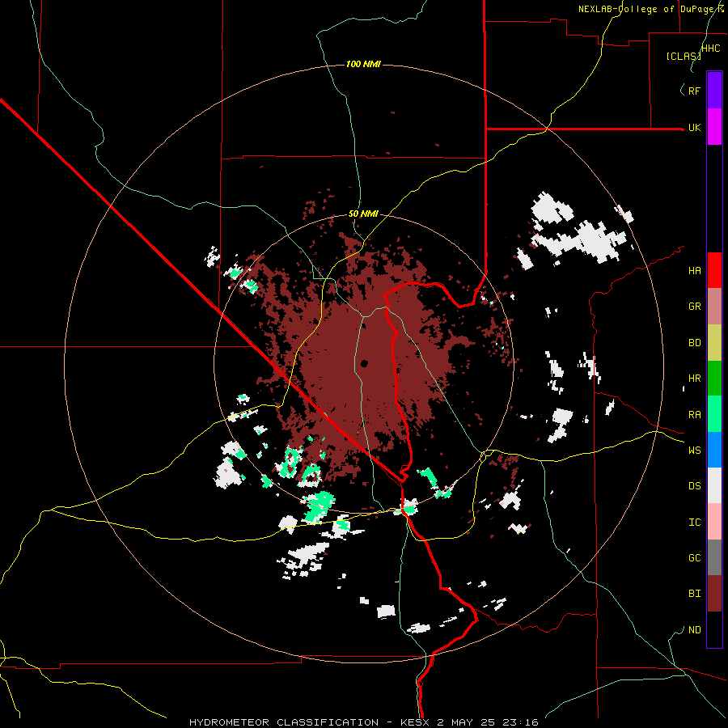Click the HA legend label
The height and width of the screenshot is (728, 728).
[694, 270]
